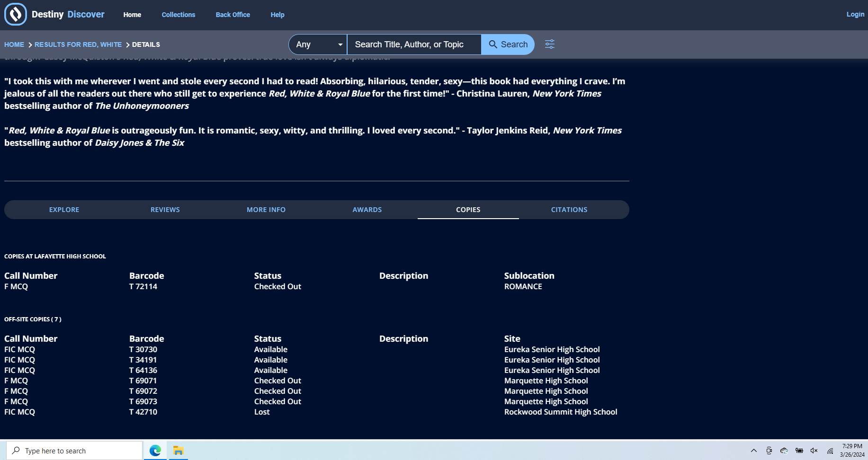The height and width of the screenshot is (460, 868).
Task: Click barcode T 34191
Action: [x=143, y=360]
